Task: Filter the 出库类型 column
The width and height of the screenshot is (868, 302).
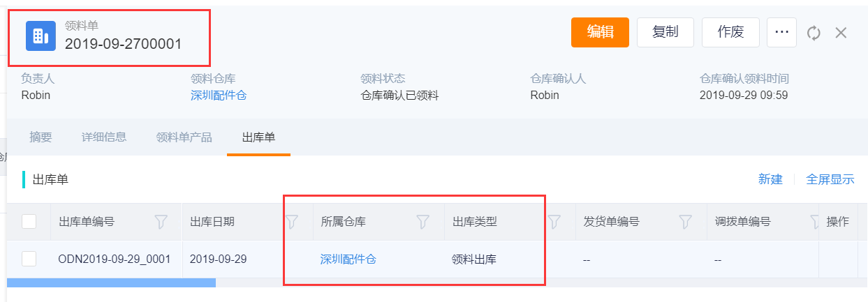Action: (554, 222)
